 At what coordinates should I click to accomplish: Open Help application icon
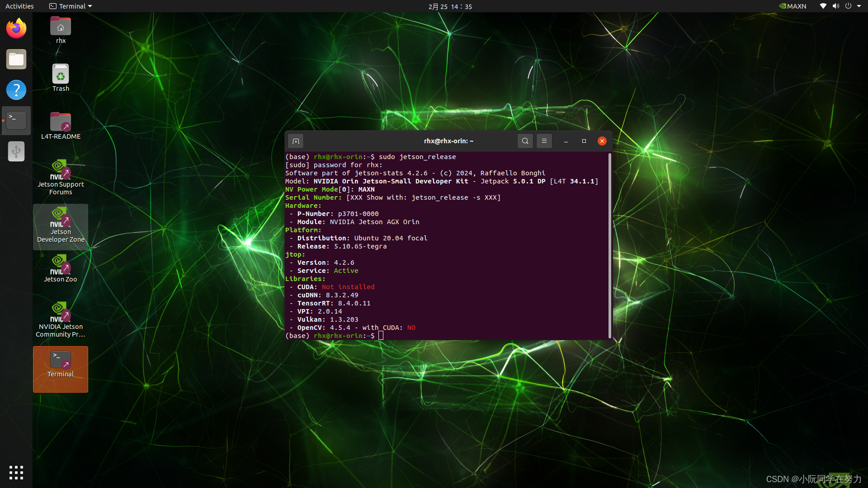[x=15, y=90]
